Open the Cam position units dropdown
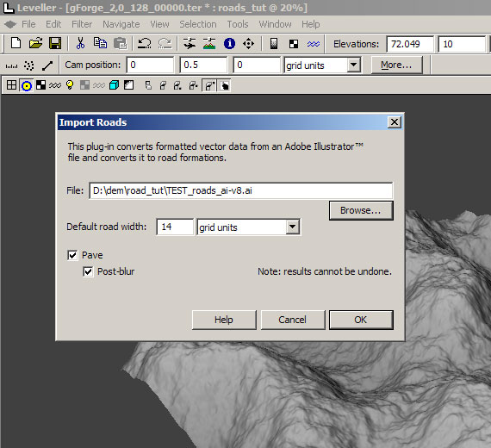The height and width of the screenshot is (448, 491). 353,65
